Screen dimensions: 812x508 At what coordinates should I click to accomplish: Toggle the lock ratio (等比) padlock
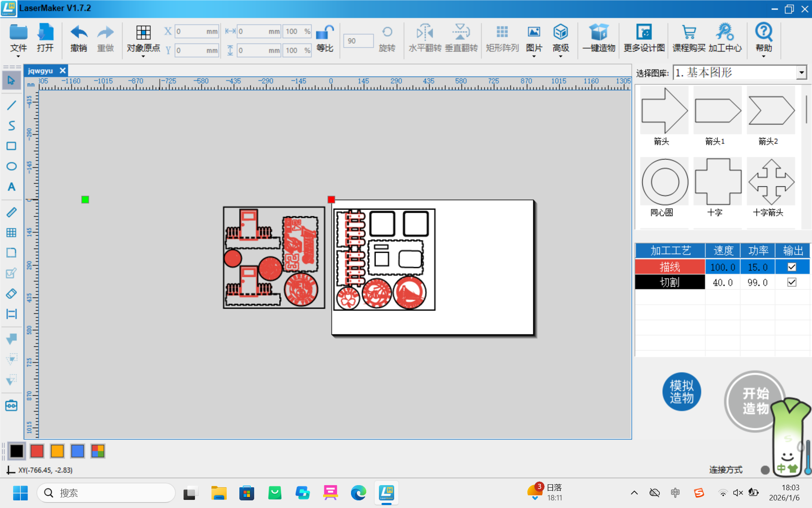pyautogui.click(x=325, y=33)
